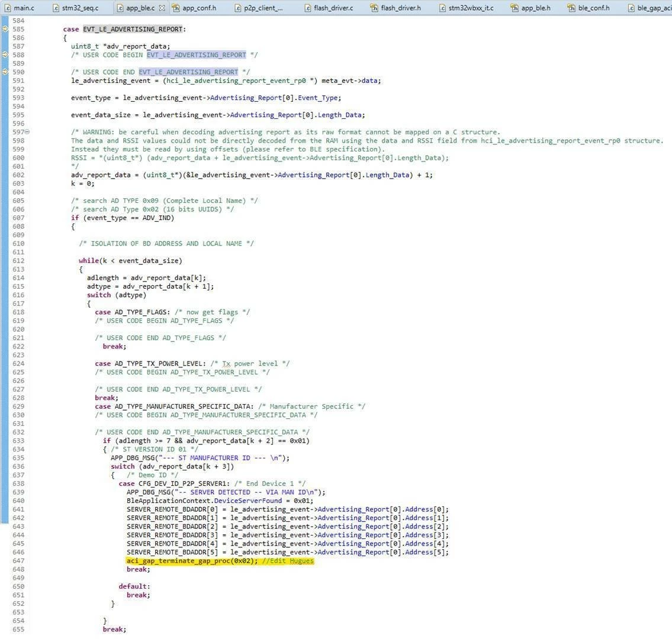672x639 pixels.
Task: Click 'event_data_size' assignment on line 595
Action: [218, 115]
